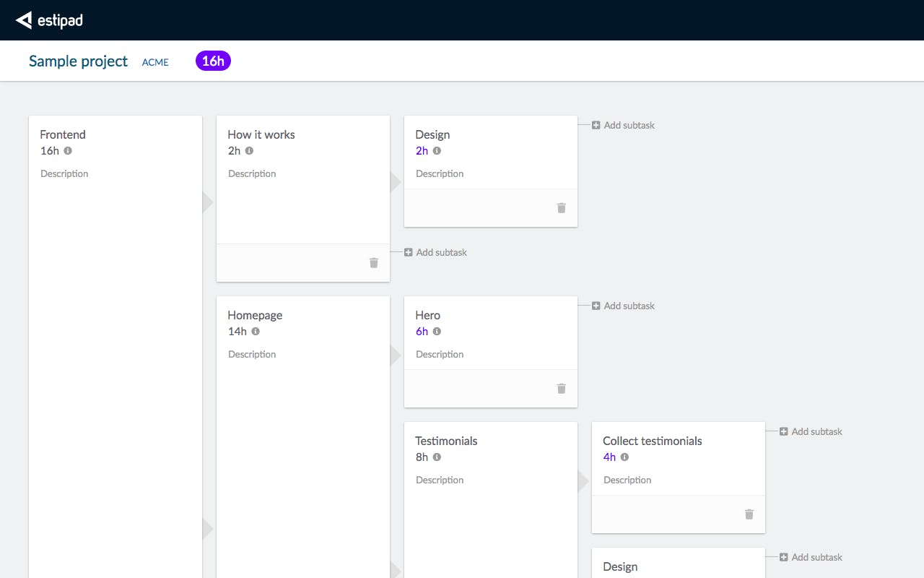
Task: Edit the How it works title
Action: (x=261, y=134)
